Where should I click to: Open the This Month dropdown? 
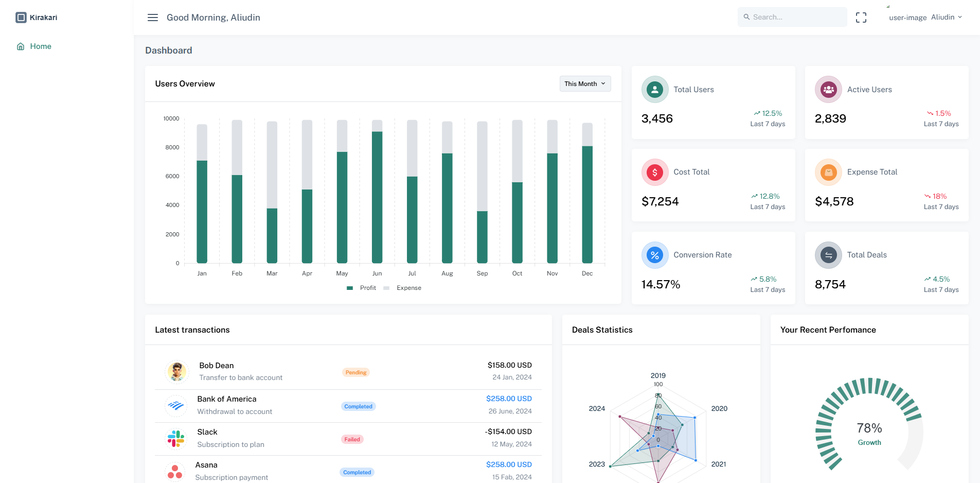pyautogui.click(x=585, y=83)
